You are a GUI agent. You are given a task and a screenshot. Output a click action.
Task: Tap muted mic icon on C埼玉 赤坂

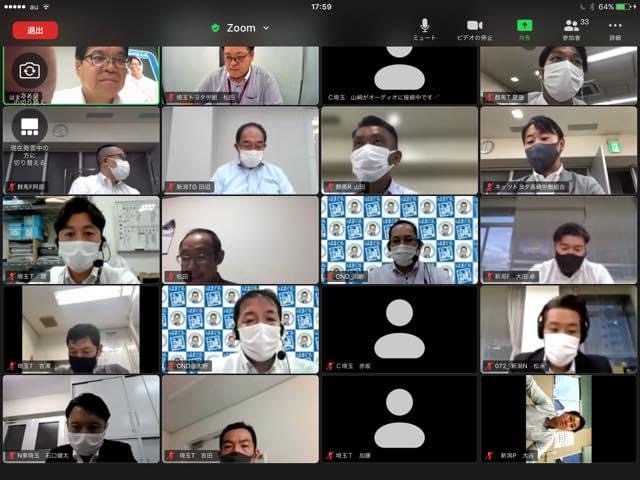click(x=330, y=366)
